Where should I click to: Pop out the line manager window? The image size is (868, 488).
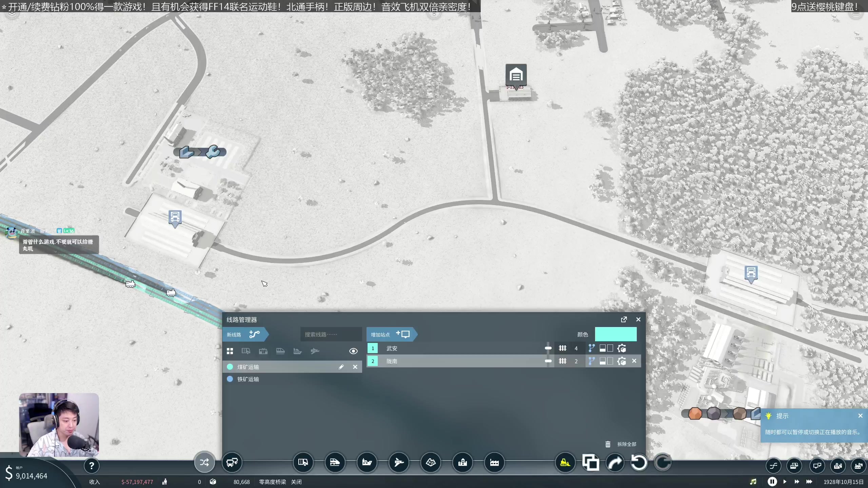[x=624, y=319]
